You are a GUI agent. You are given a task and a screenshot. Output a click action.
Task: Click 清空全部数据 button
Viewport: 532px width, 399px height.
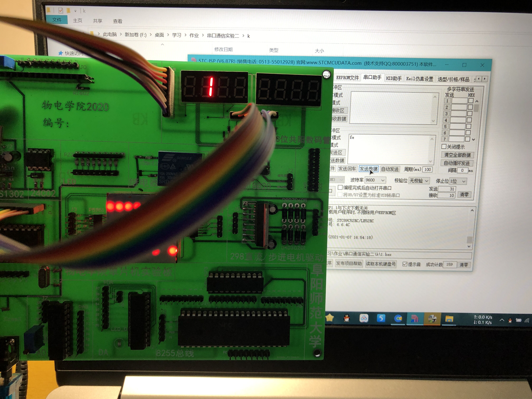pos(457,155)
